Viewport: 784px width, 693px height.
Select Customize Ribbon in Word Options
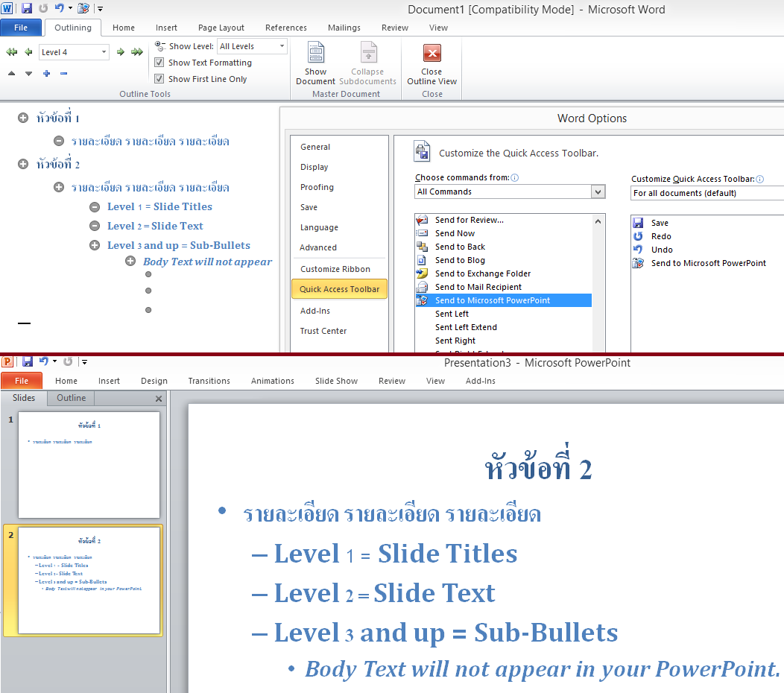pyautogui.click(x=335, y=269)
